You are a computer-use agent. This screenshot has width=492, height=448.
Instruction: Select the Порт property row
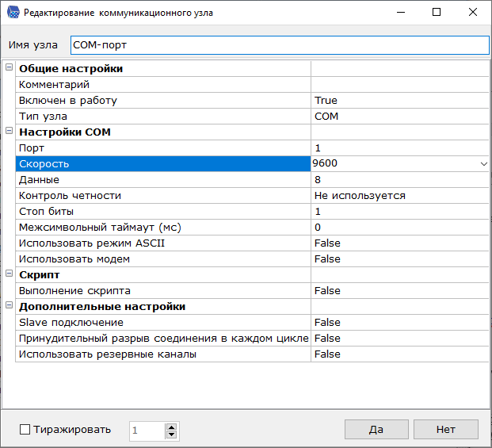[162, 148]
